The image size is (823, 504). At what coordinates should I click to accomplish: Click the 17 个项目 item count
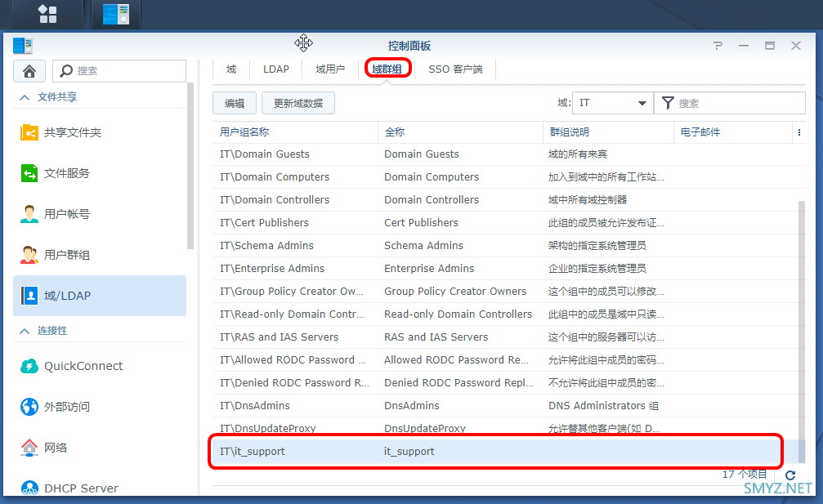click(x=745, y=475)
